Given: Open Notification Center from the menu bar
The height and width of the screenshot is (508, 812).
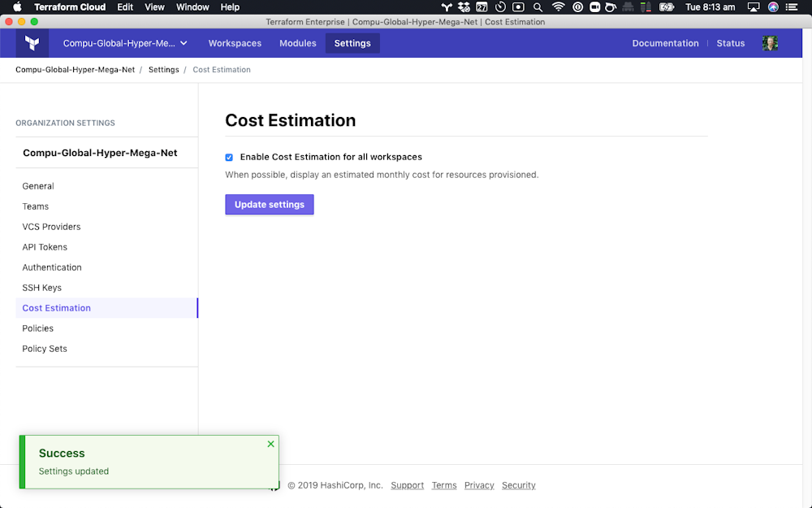Looking at the screenshot, I should coord(793,7).
